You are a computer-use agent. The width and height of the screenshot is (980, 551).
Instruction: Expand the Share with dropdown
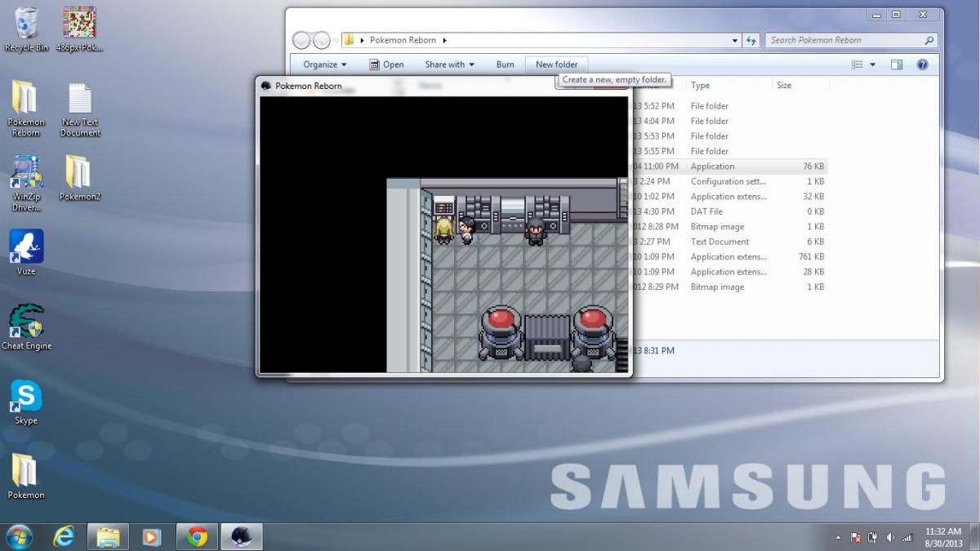(449, 64)
